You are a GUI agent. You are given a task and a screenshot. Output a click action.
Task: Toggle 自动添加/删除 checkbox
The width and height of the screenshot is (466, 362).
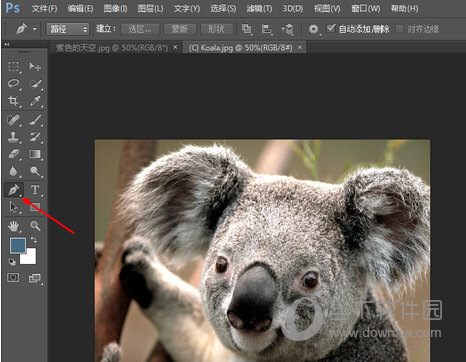point(331,28)
